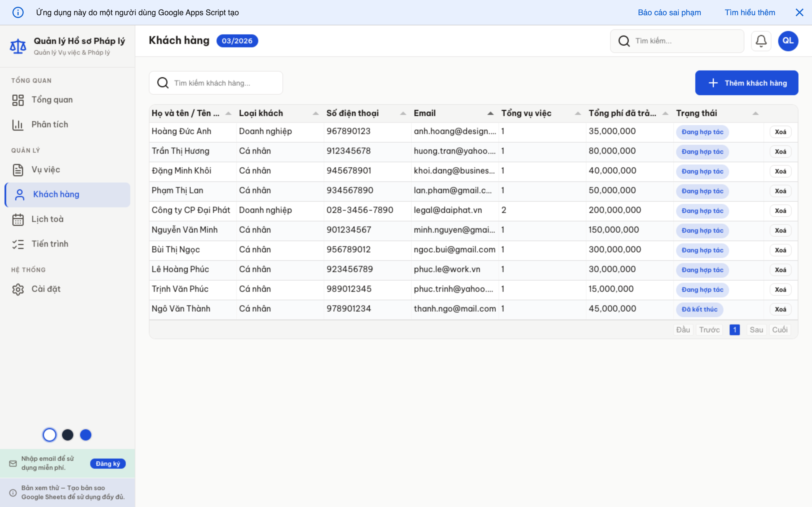
Task: Click the notification bell icon
Action: [x=761, y=41]
